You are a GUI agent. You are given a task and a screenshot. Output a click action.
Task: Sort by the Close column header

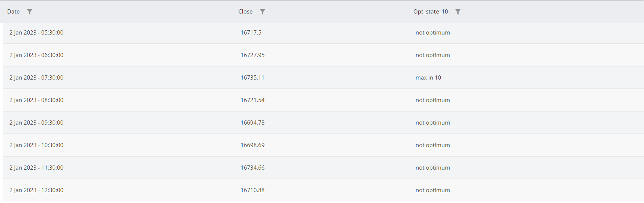coord(245,12)
